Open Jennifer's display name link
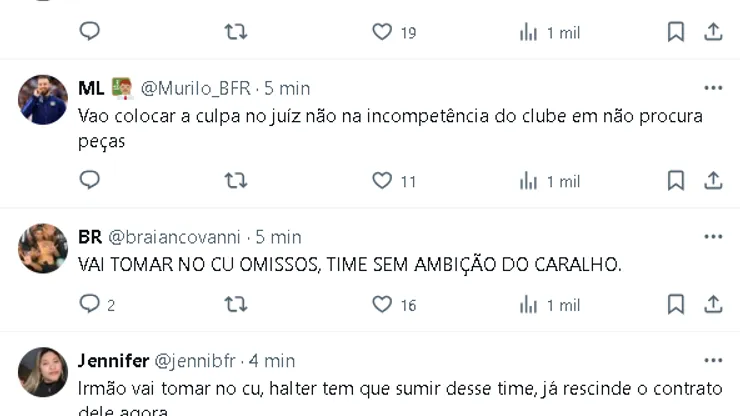The height and width of the screenshot is (416, 740). tap(113, 360)
